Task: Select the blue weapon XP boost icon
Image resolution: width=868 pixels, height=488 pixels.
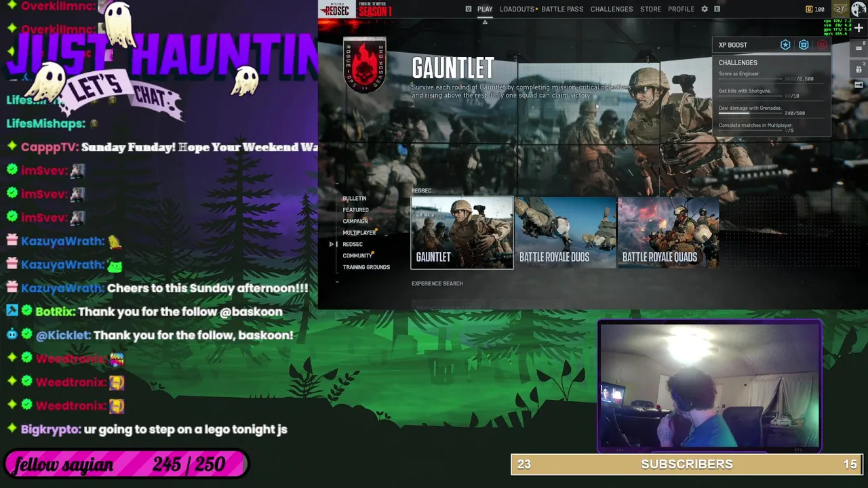Action: tap(804, 45)
